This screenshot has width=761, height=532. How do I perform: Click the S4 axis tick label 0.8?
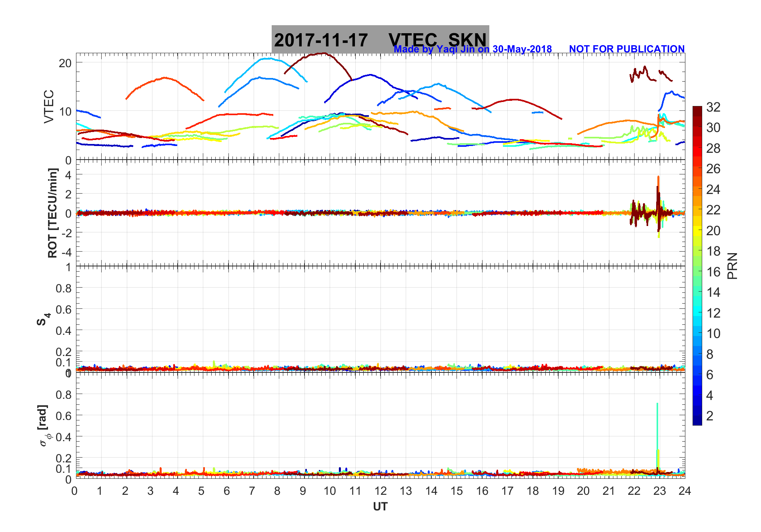click(x=64, y=288)
